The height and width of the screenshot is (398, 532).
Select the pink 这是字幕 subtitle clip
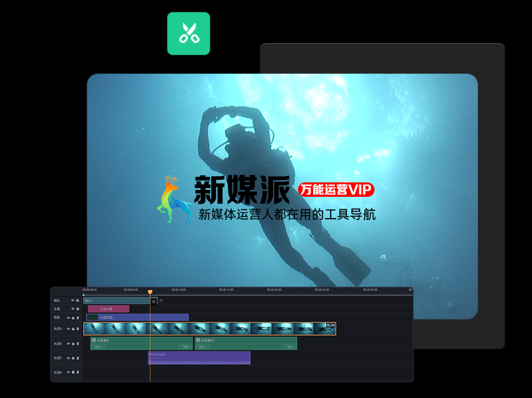point(109,309)
